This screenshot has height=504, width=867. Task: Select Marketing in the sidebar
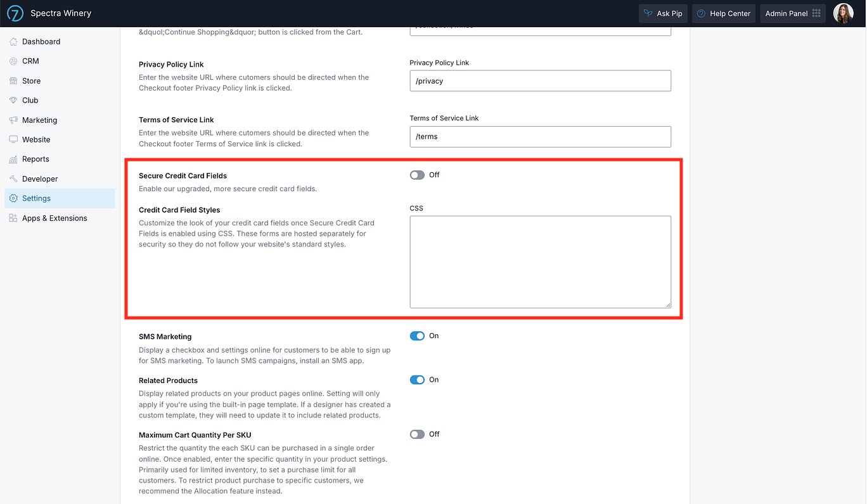pos(60,120)
